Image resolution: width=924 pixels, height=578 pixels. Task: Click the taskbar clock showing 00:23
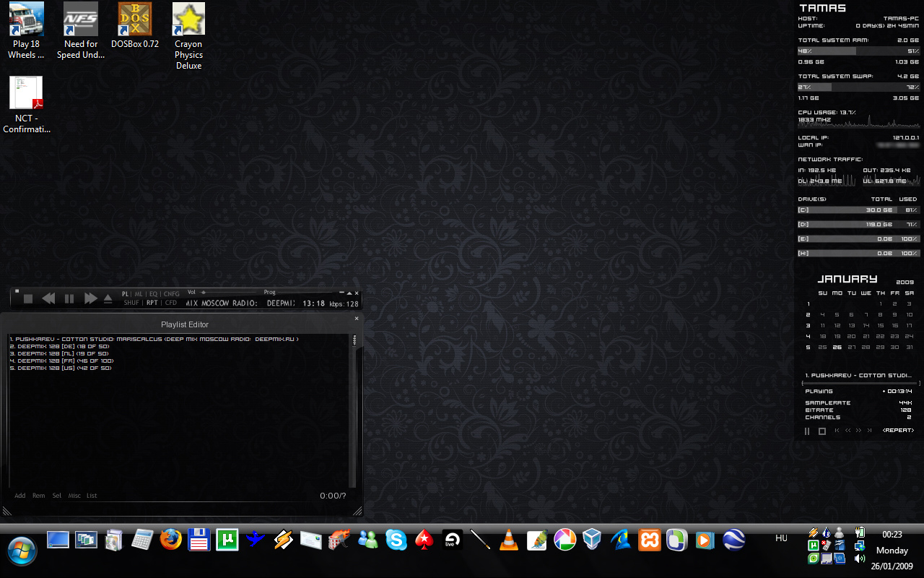pyautogui.click(x=892, y=535)
